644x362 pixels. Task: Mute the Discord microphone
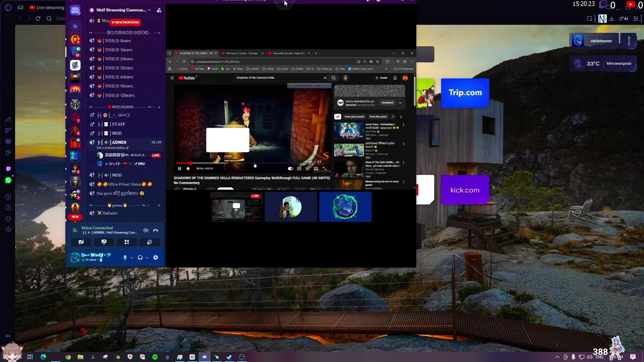pos(125,257)
